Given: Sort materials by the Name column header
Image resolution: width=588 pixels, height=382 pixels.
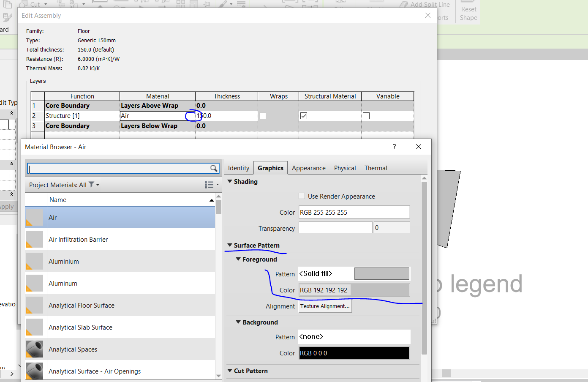Looking at the screenshot, I should pyautogui.click(x=131, y=199).
